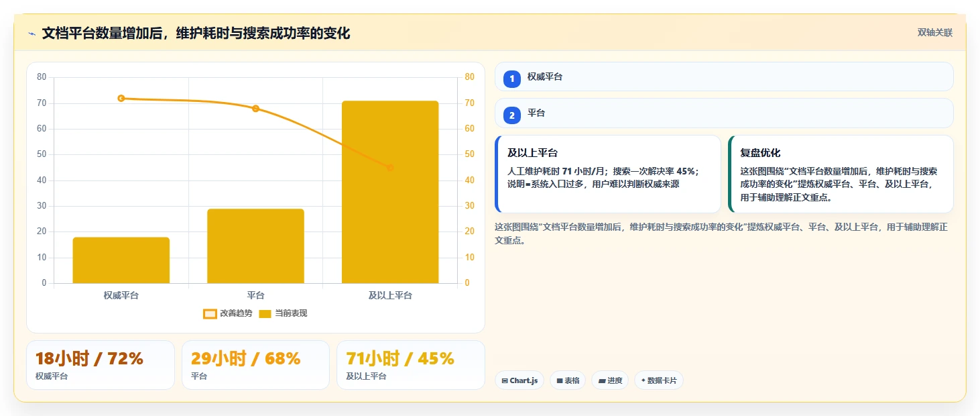The width and height of the screenshot is (980, 416).
Task: Toggle the 当前表现 legend item
Action: click(283, 313)
